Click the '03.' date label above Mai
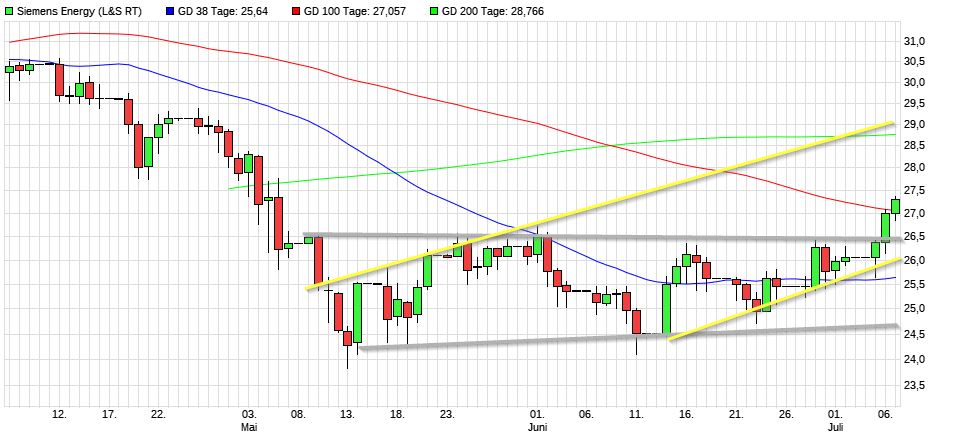The image size is (961, 436). click(248, 415)
